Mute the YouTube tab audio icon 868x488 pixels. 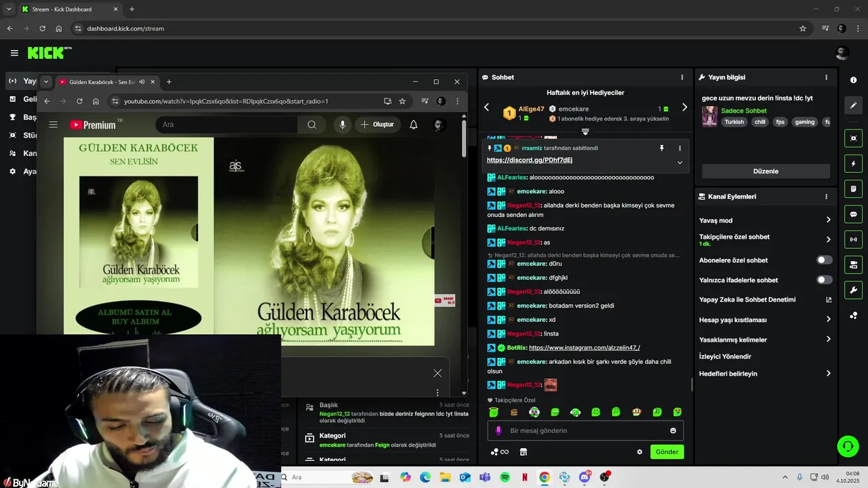pos(142,82)
